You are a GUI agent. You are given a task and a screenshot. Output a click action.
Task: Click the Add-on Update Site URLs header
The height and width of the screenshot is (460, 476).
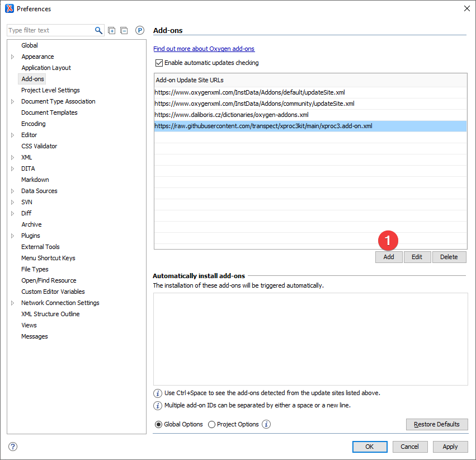(x=310, y=80)
